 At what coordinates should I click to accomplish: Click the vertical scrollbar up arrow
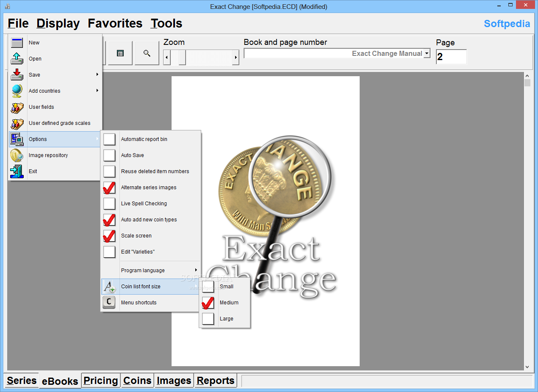click(527, 75)
